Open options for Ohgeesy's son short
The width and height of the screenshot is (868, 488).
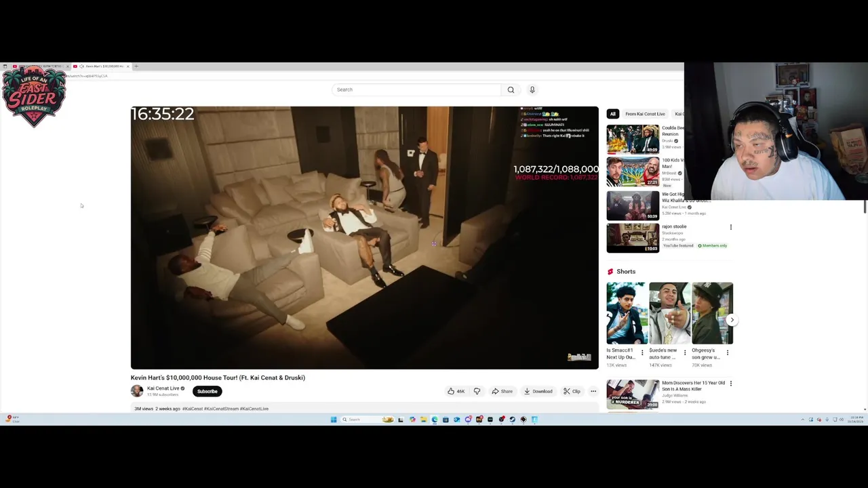tap(728, 352)
